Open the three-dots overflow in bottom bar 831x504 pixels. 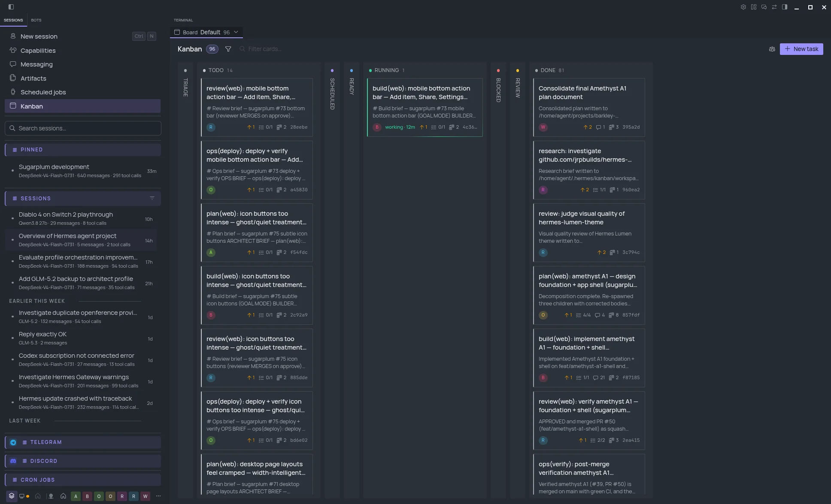pyautogui.click(x=158, y=496)
